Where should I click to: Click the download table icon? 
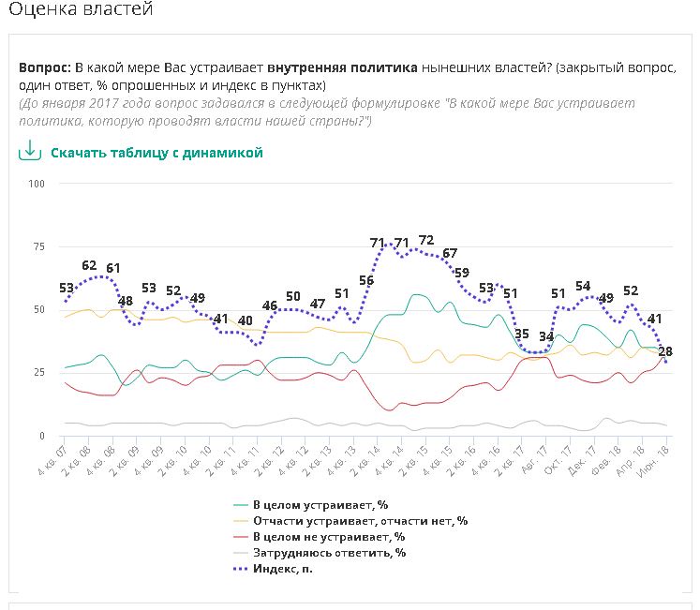point(30,151)
